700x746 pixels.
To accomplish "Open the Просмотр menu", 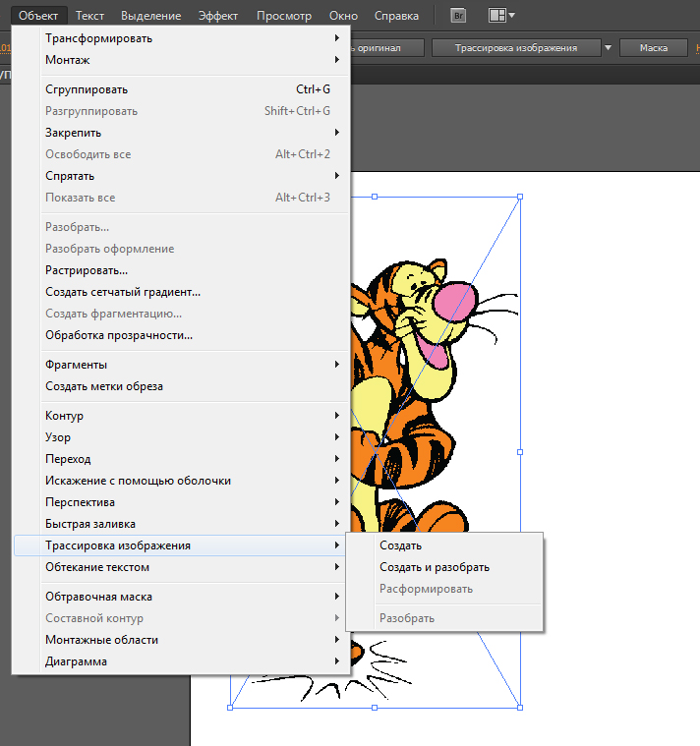I will [x=284, y=16].
